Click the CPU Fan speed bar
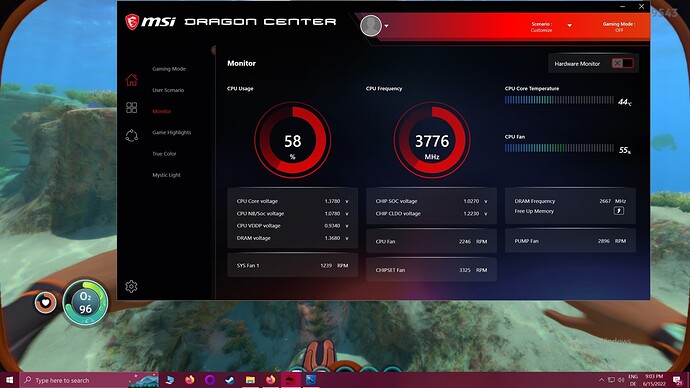The image size is (690, 388). coord(559,148)
